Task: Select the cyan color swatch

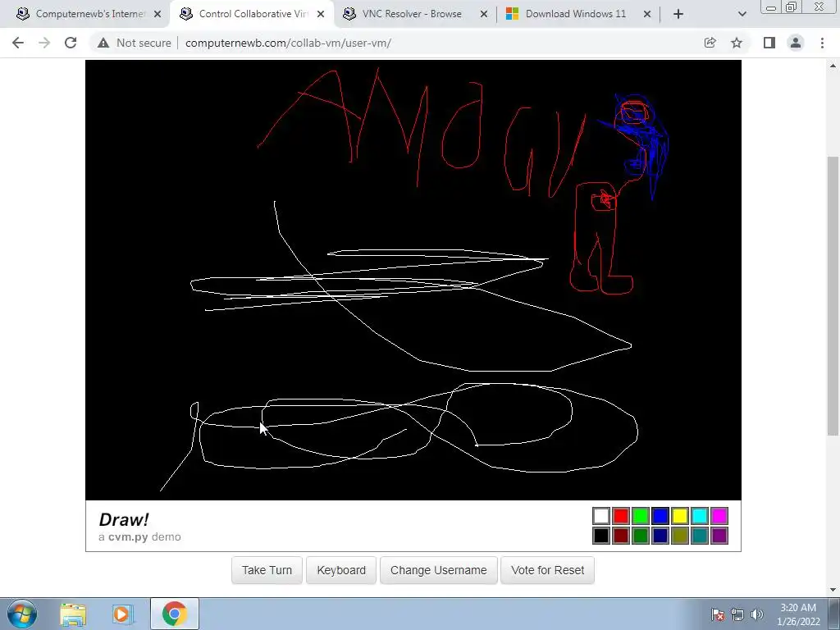Action: click(700, 516)
